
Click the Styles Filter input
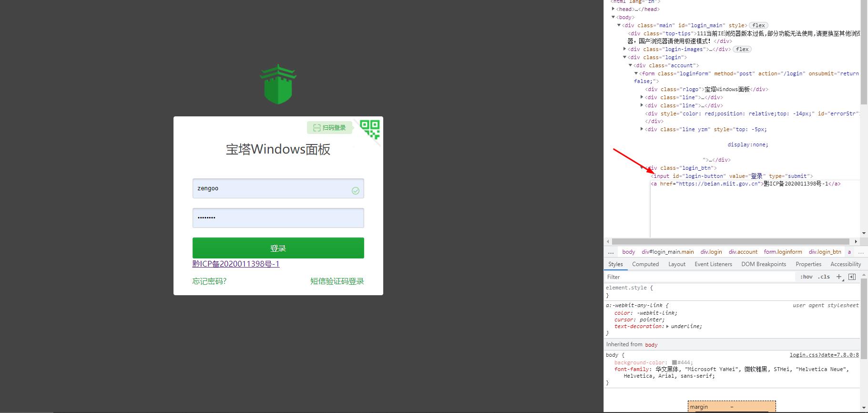pyautogui.click(x=700, y=277)
